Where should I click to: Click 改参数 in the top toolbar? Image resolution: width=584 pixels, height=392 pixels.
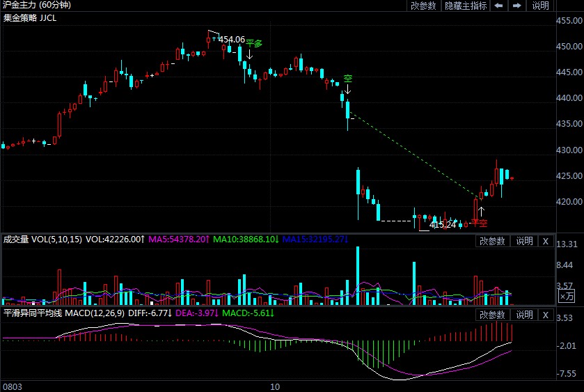click(x=423, y=6)
